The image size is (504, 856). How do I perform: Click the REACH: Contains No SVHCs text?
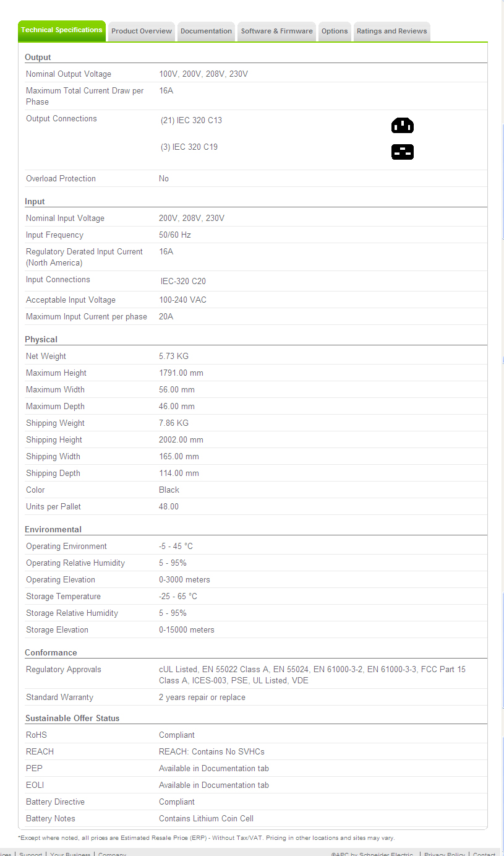click(211, 751)
